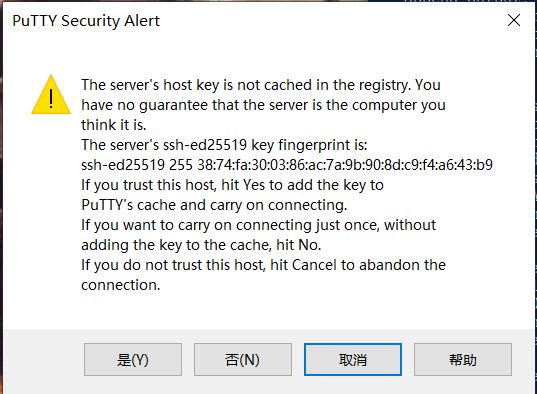Click the line 'server's host key is not cached'

pos(261,85)
